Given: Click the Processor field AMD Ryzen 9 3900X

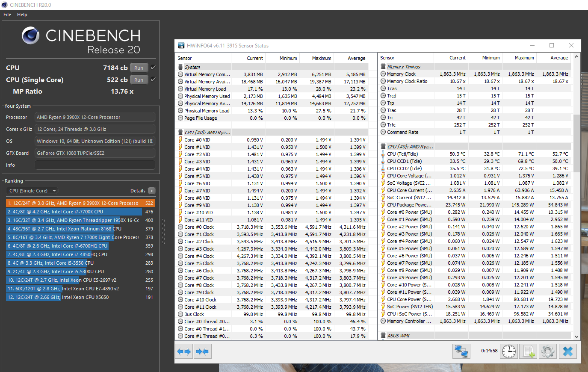Looking at the screenshot, I should point(95,117).
